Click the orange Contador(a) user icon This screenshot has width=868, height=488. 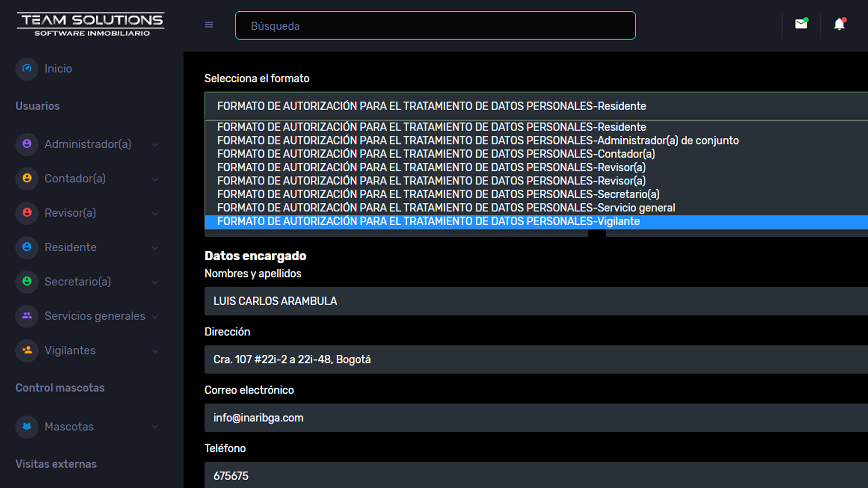tap(27, 178)
